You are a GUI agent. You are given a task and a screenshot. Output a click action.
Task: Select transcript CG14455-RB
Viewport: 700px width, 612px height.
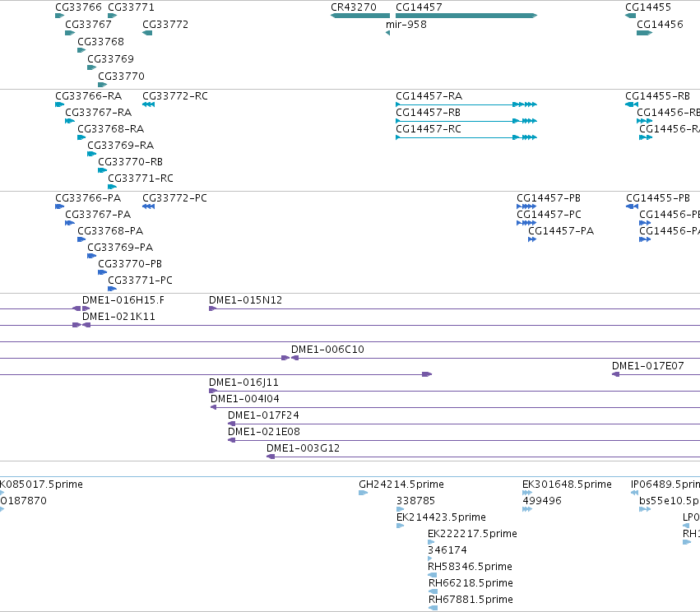657,96
